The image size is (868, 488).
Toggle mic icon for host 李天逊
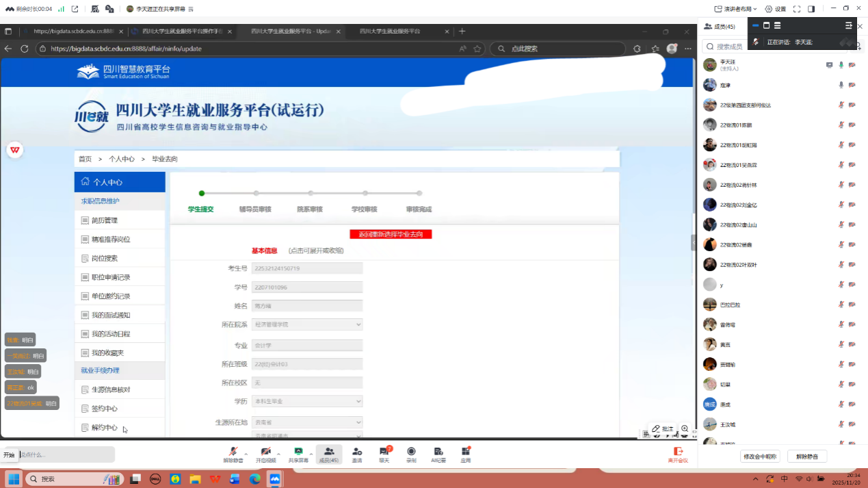pos(841,65)
